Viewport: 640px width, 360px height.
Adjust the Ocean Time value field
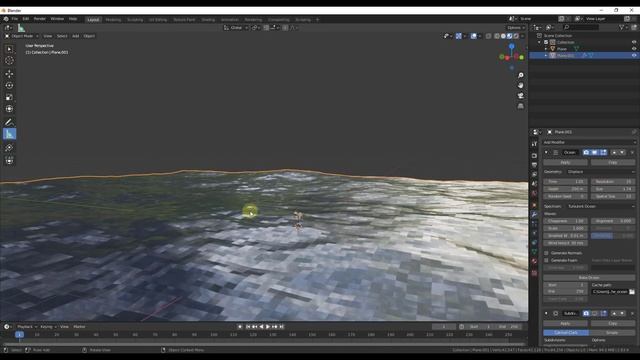(565, 182)
